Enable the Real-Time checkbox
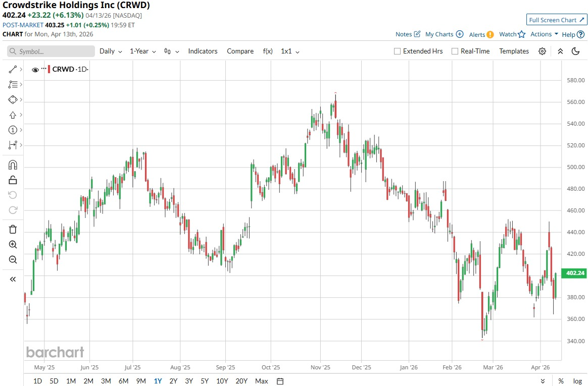Viewport: 588px width, 386px height. tap(455, 51)
